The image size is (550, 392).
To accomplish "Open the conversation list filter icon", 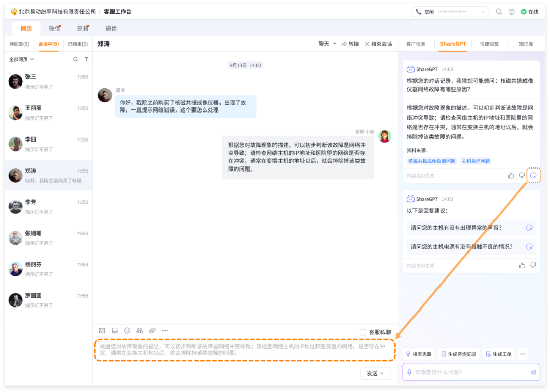I will pyautogui.click(x=86, y=59).
